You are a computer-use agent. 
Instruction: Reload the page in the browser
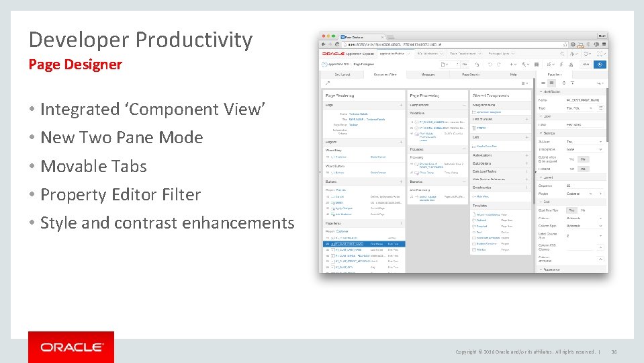(x=337, y=44)
